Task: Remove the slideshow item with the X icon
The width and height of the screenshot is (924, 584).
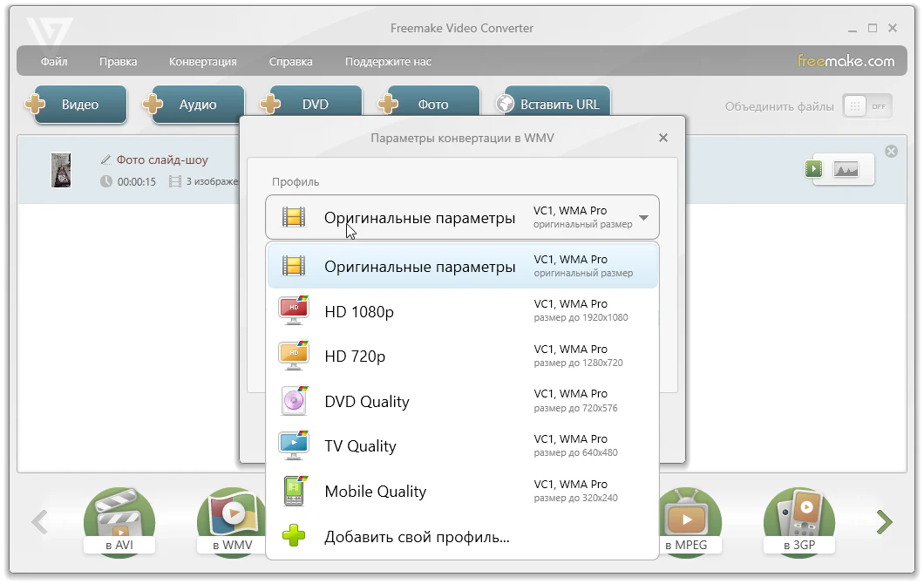Action: coord(891,152)
